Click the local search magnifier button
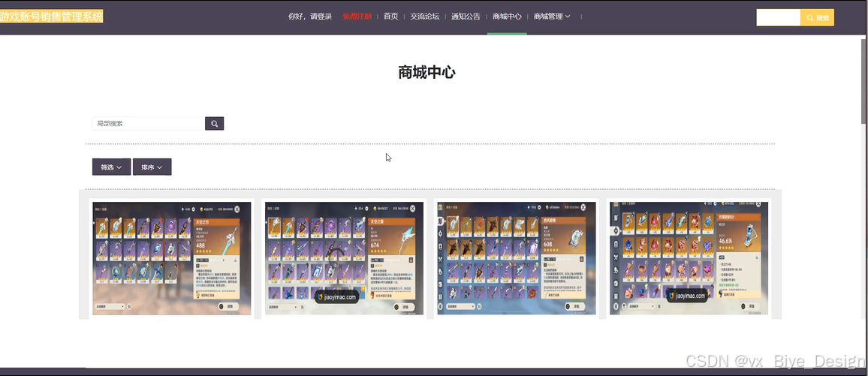Image resolution: width=868 pixels, height=376 pixels. tap(214, 123)
